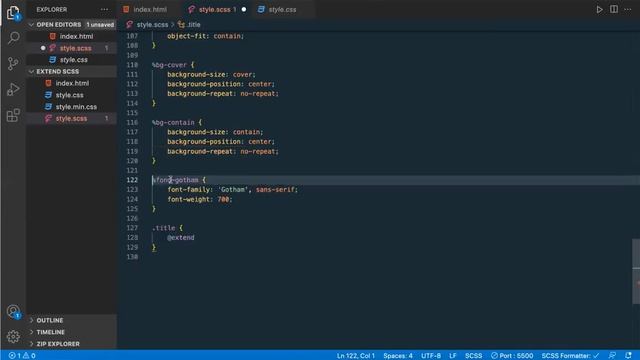Image resolution: width=640 pixels, height=360 pixels.
Task: Click .title selector on line 127
Action: point(163,228)
